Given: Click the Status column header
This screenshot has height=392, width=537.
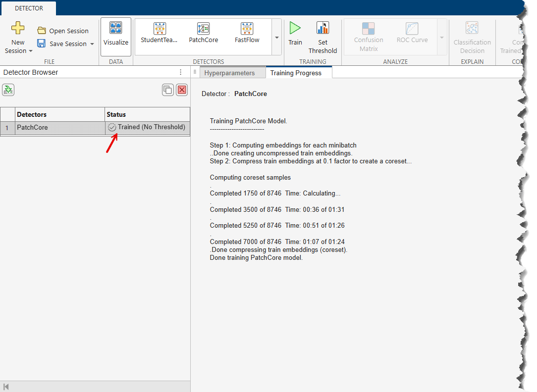Looking at the screenshot, I should [x=147, y=115].
